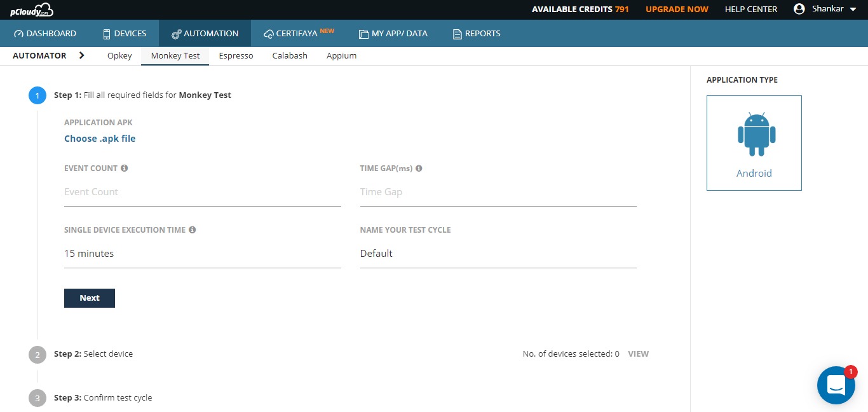Screen dimensions: 868x412
Task: Switch to the Opkey tab
Action: click(119, 56)
